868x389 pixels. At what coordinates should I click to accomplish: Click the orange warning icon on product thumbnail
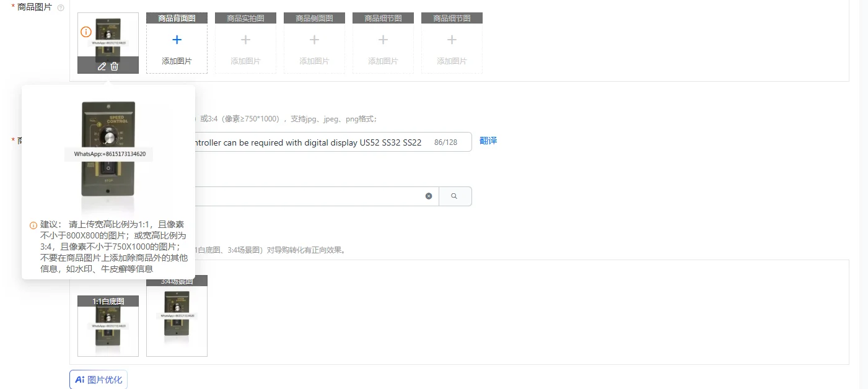click(x=86, y=32)
